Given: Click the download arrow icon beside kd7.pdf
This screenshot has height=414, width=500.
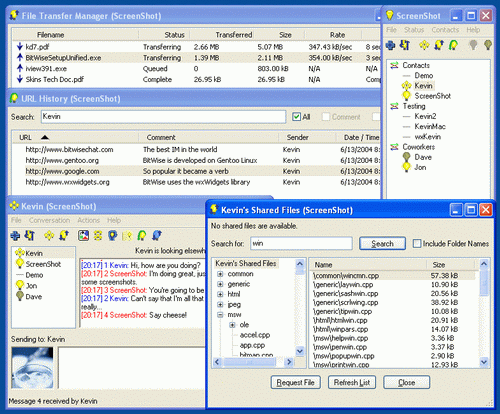Looking at the screenshot, I should 20,47.
